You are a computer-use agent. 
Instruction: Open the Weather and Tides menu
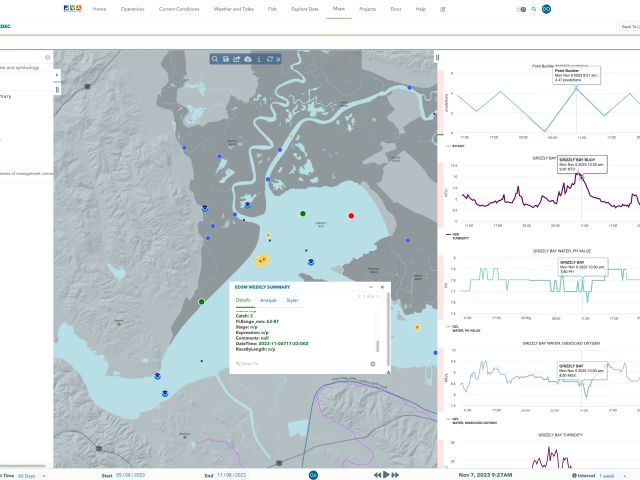pos(233,9)
